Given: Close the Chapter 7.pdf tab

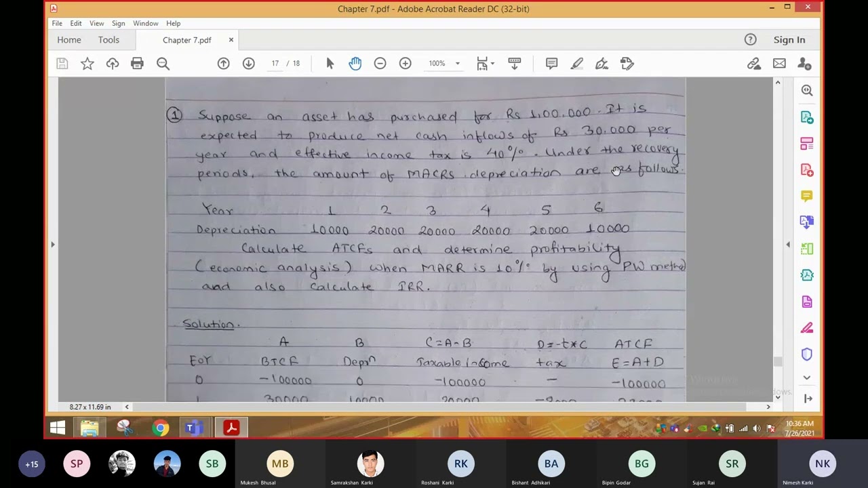Looking at the screenshot, I should click(x=231, y=40).
